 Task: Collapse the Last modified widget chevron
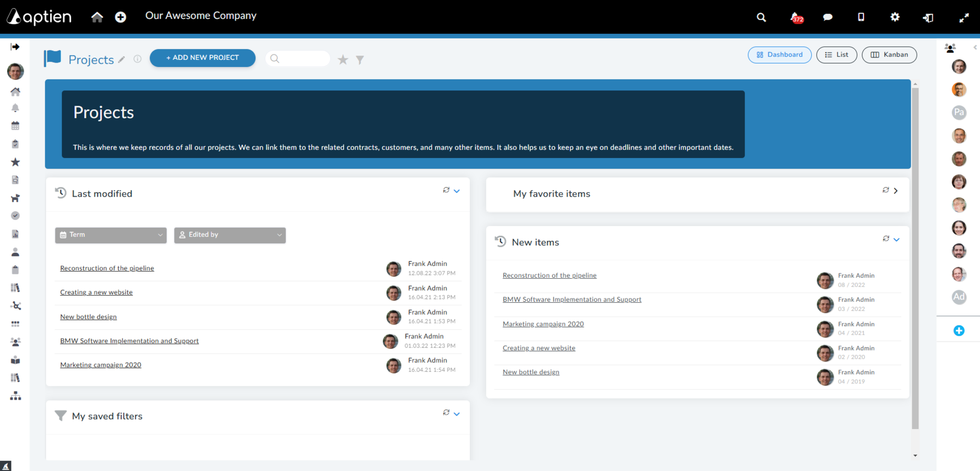[457, 191]
